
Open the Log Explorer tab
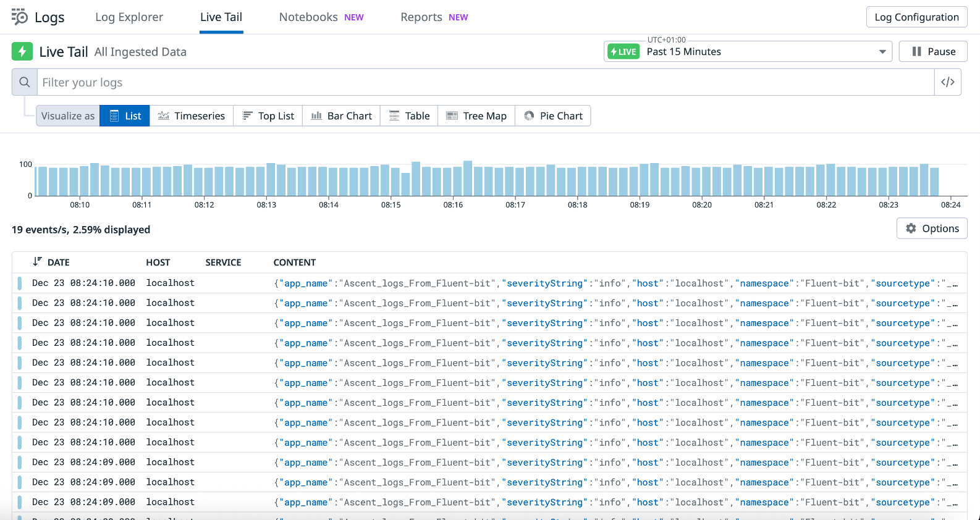(x=129, y=17)
